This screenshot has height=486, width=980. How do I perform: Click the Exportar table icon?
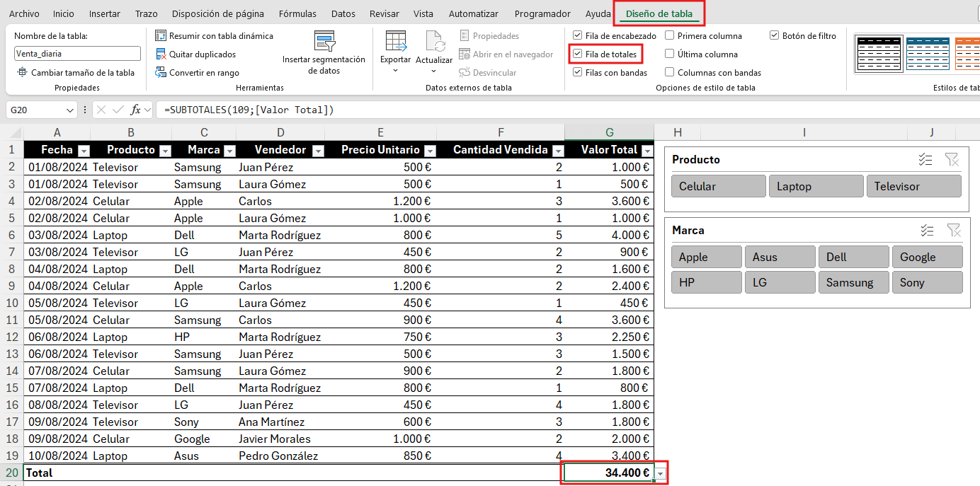click(x=395, y=41)
